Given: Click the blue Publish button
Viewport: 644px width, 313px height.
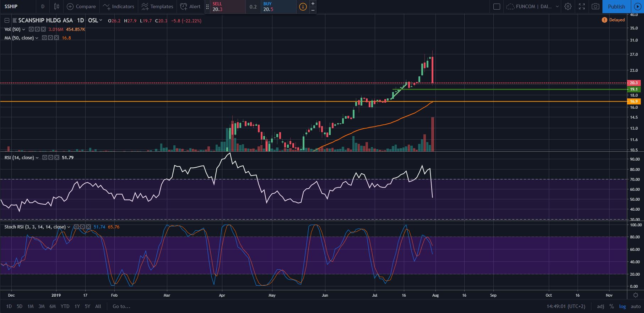Looking at the screenshot, I should 616,6.
